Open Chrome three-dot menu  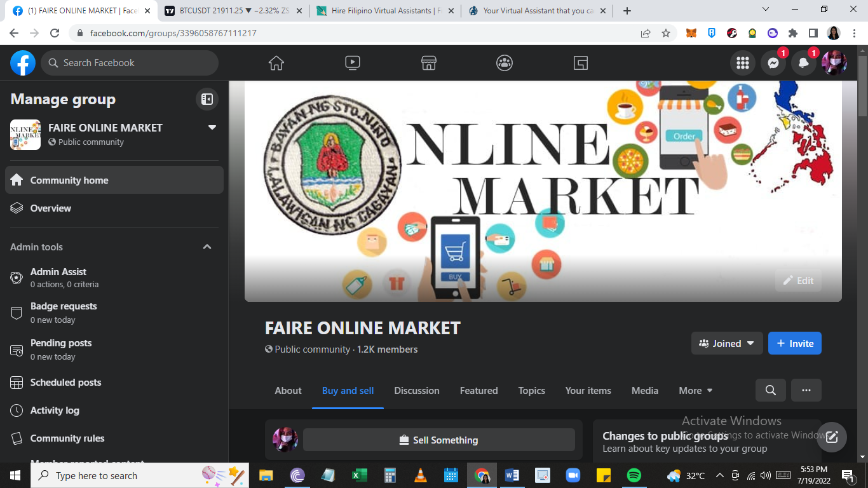coord(854,33)
